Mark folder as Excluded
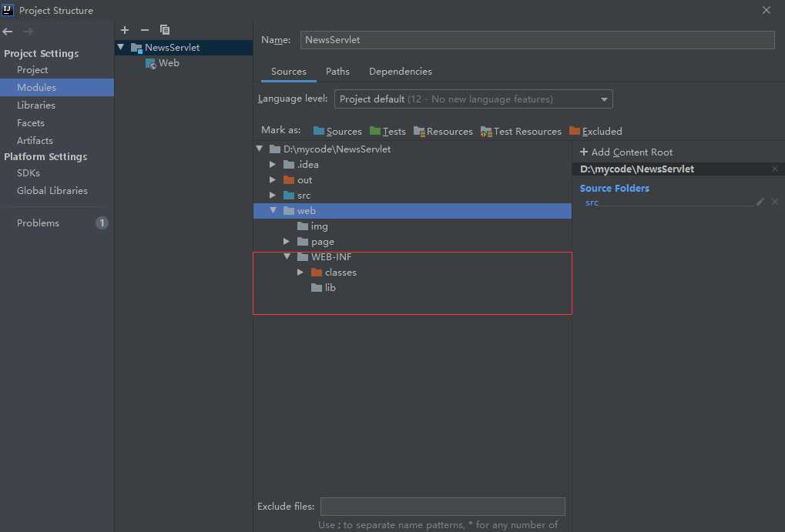The image size is (785, 532). [x=595, y=131]
